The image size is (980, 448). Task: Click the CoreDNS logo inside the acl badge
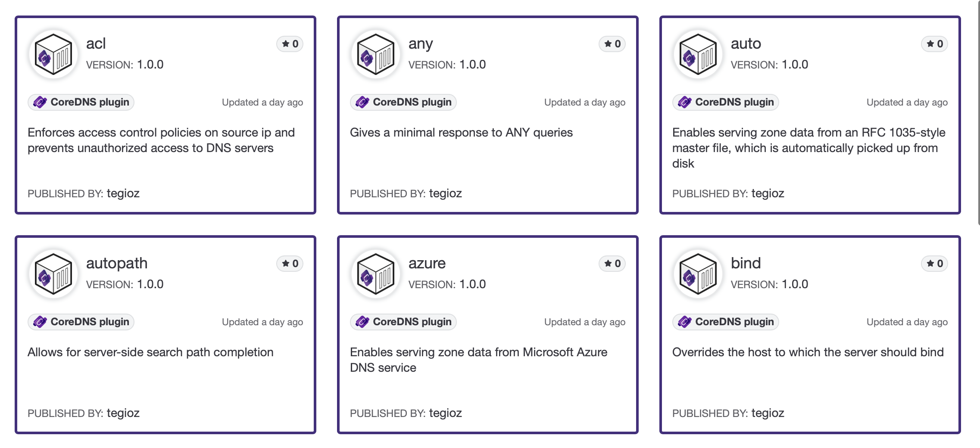(40, 102)
